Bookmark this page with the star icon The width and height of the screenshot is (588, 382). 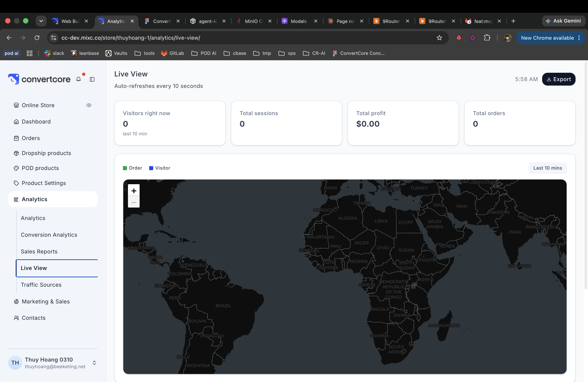pos(439,38)
